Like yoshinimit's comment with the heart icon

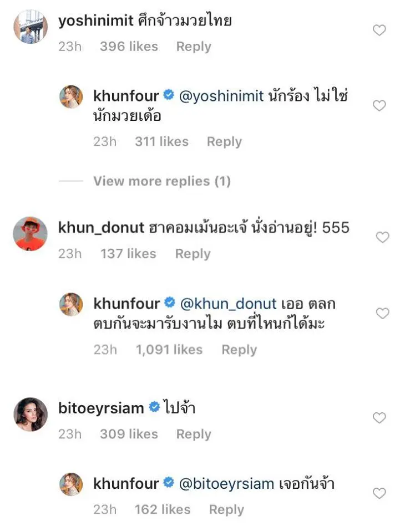pos(379,30)
